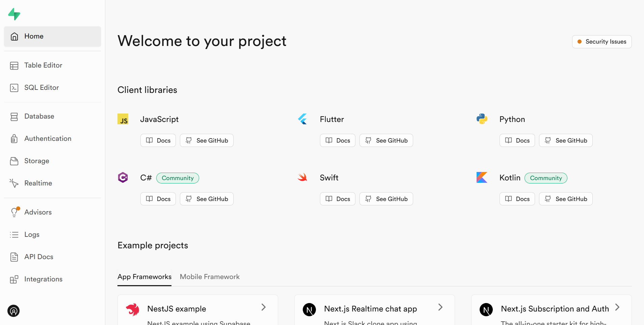The width and height of the screenshot is (644, 325).
Task: Open the API Docs section
Action: coord(39,257)
